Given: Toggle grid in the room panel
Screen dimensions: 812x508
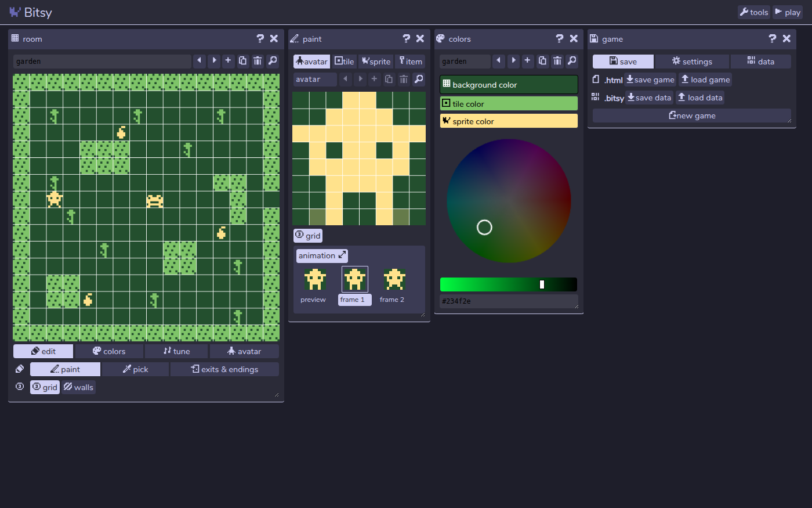Looking at the screenshot, I should tap(45, 387).
